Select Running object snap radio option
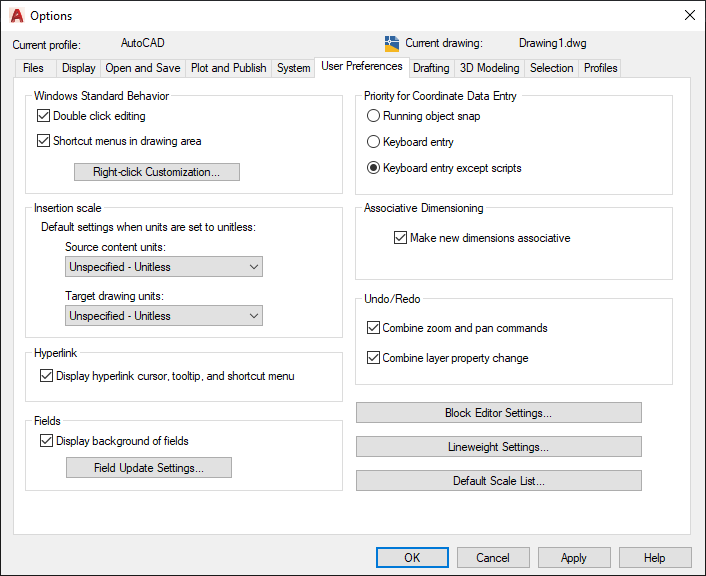This screenshot has height=576, width=706. (x=374, y=116)
